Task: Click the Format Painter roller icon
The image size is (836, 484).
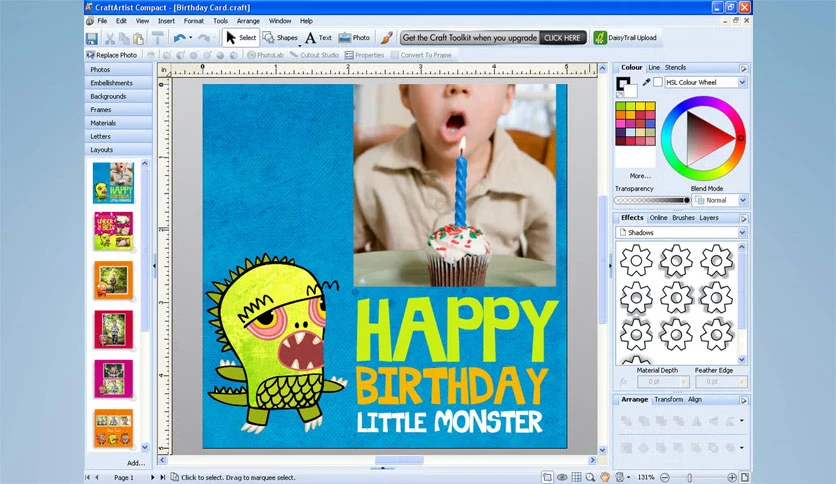Action: click(x=158, y=38)
